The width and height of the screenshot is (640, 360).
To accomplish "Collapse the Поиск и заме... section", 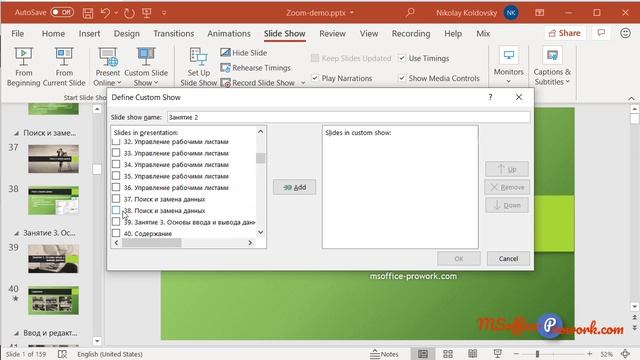I will point(16,133).
